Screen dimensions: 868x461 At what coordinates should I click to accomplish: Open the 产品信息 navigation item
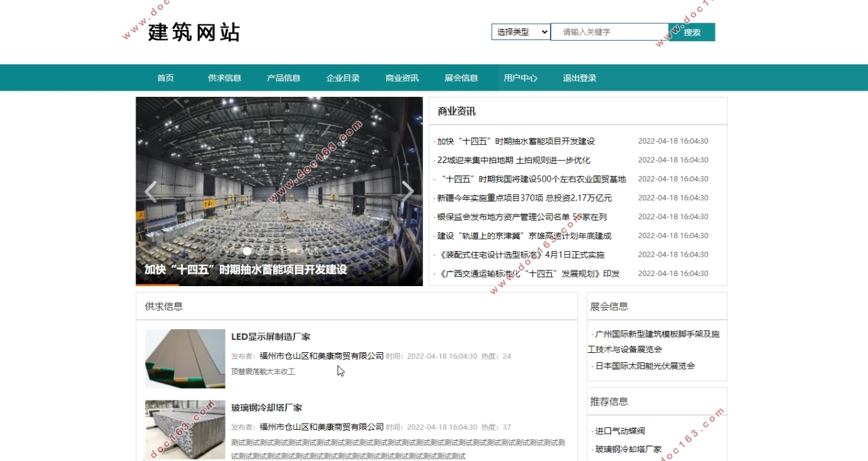click(x=283, y=77)
